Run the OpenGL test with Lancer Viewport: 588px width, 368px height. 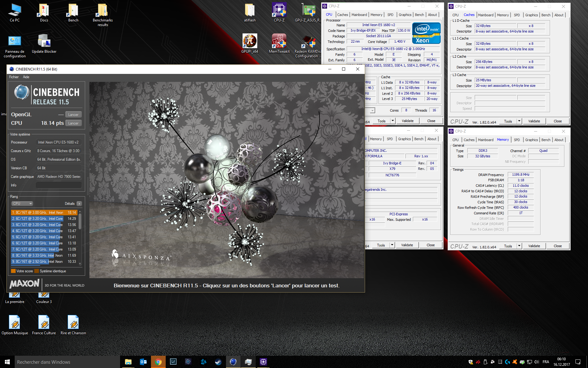73,115
